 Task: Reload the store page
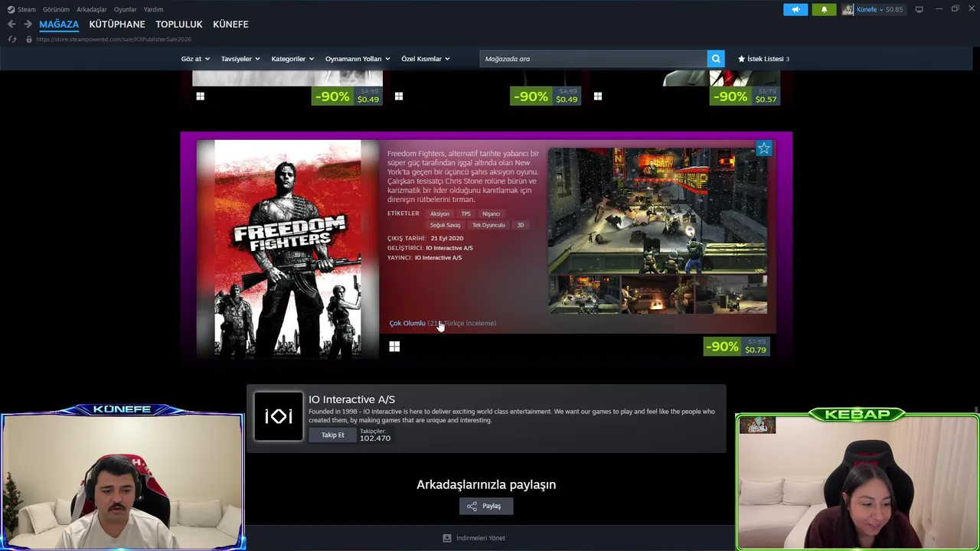pyautogui.click(x=11, y=39)
